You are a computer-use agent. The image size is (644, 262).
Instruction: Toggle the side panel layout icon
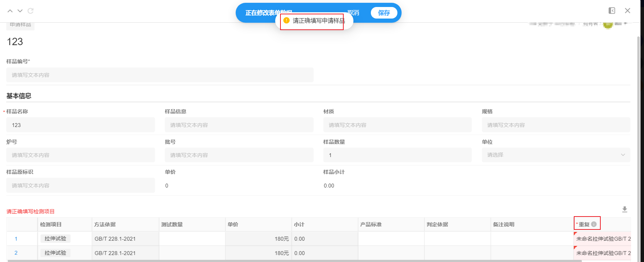point(612,11)
